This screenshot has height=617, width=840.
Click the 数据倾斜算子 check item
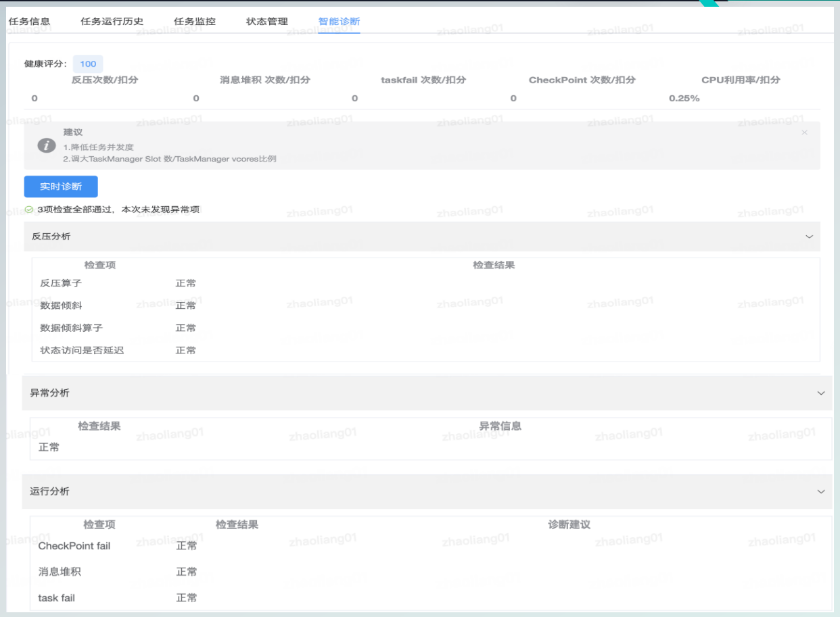[x=72, y=328]
